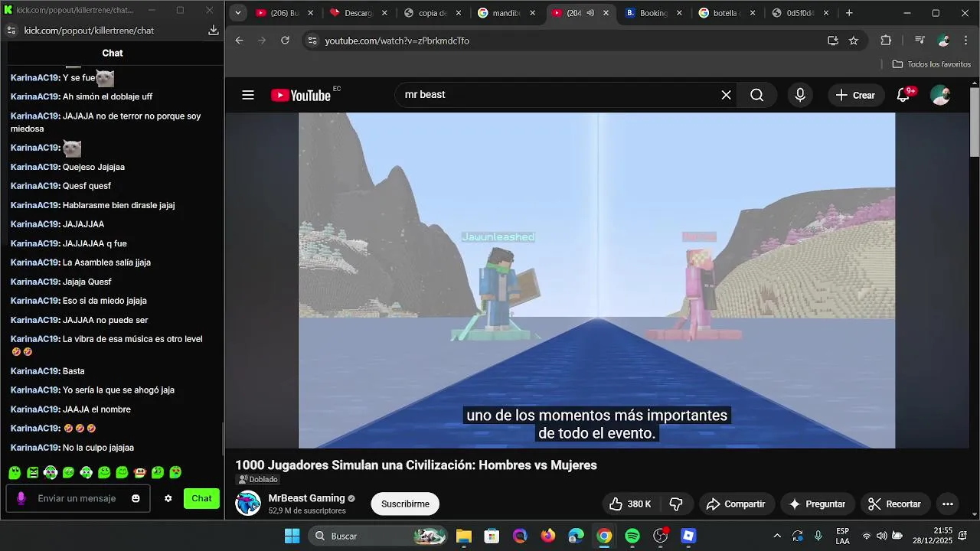This screenshot has width=980, height=551.
Task: Switch to the 'mandibu' Google tab
Action: click(x=506, y=13)
